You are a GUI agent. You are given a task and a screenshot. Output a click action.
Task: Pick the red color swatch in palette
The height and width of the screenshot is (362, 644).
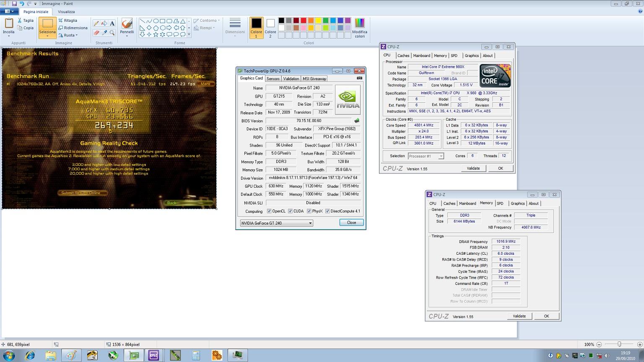coord(304,21)
